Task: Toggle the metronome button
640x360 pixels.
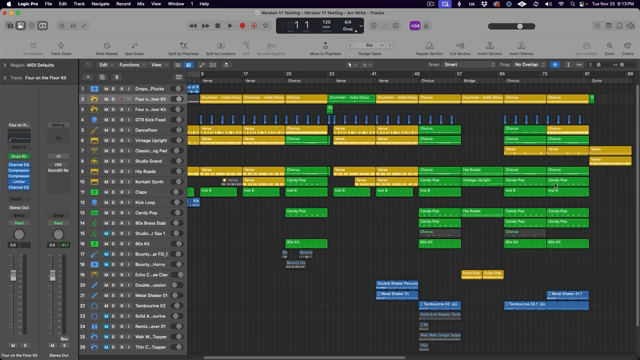Action: [426, 26]
